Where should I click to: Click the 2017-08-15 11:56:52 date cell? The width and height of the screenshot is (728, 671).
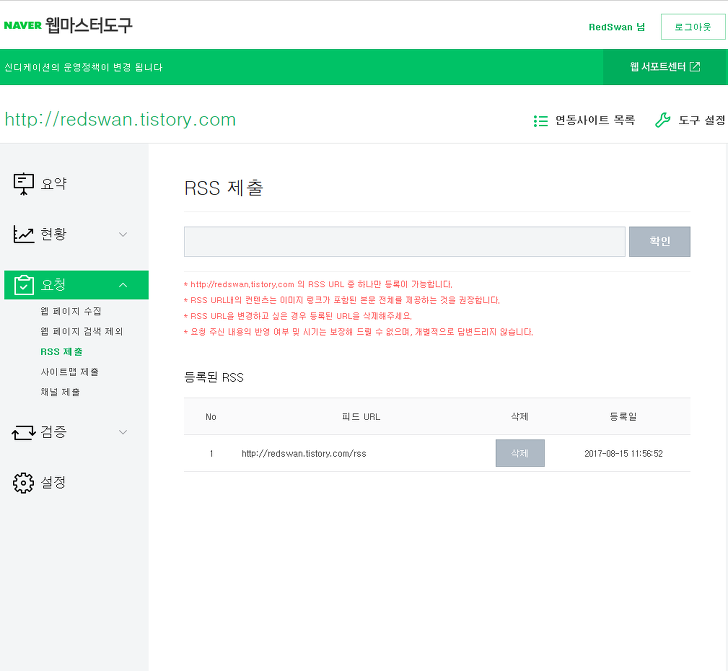[x=623, y=453]
